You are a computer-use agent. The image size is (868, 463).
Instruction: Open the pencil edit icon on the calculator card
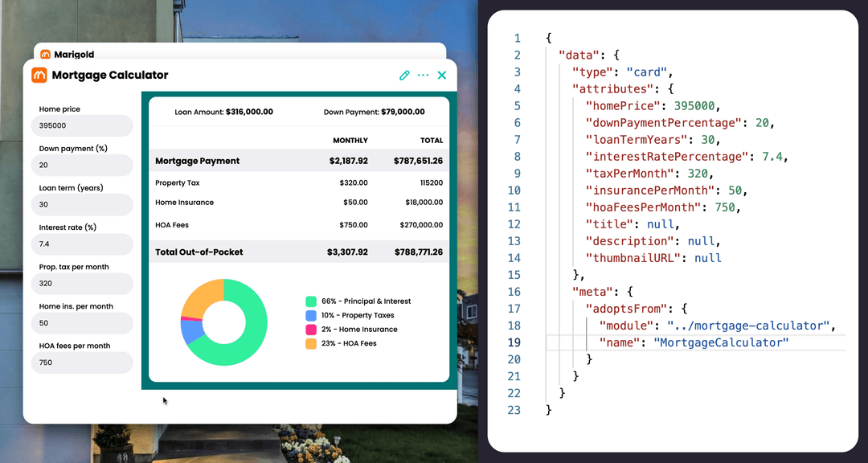click(404, 75)
